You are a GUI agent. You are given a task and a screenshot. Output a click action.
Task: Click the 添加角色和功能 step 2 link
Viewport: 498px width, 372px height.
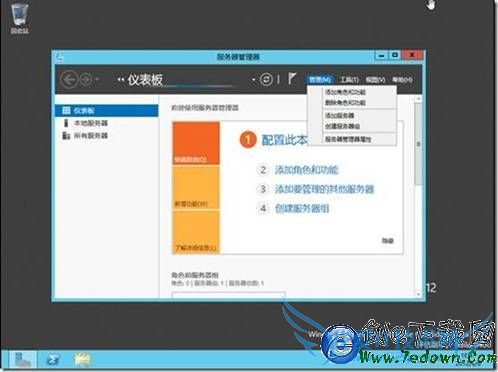pos(306,170)
